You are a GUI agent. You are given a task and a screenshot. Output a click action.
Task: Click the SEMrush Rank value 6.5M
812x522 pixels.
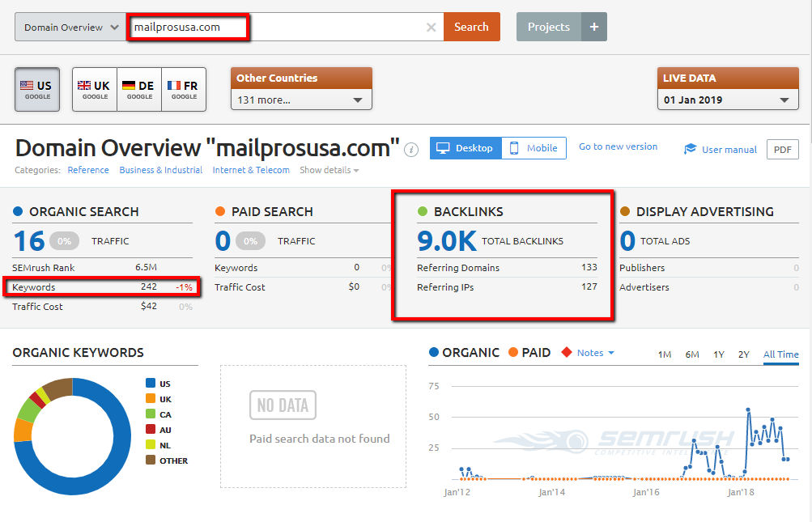146,267
